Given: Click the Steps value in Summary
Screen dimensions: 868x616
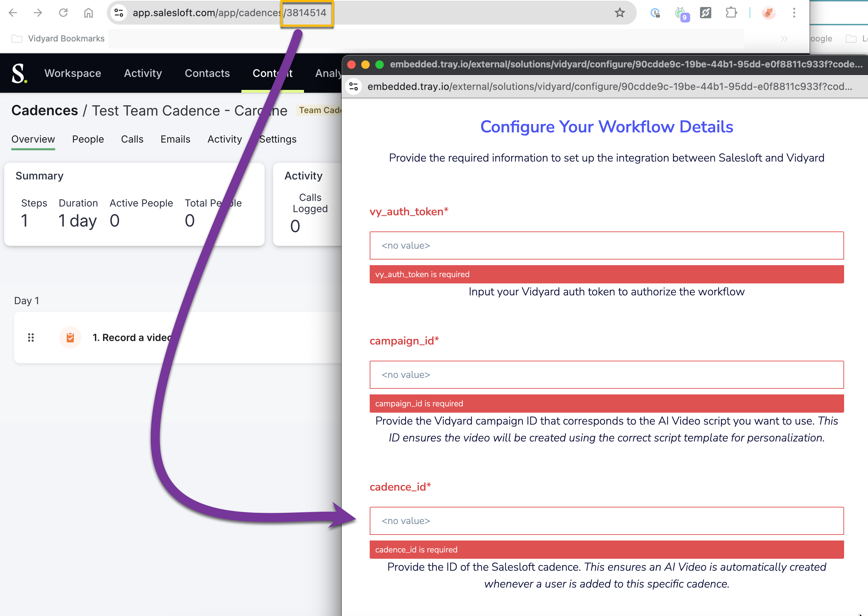Looking at the screenshot, I should pos(25,221).
